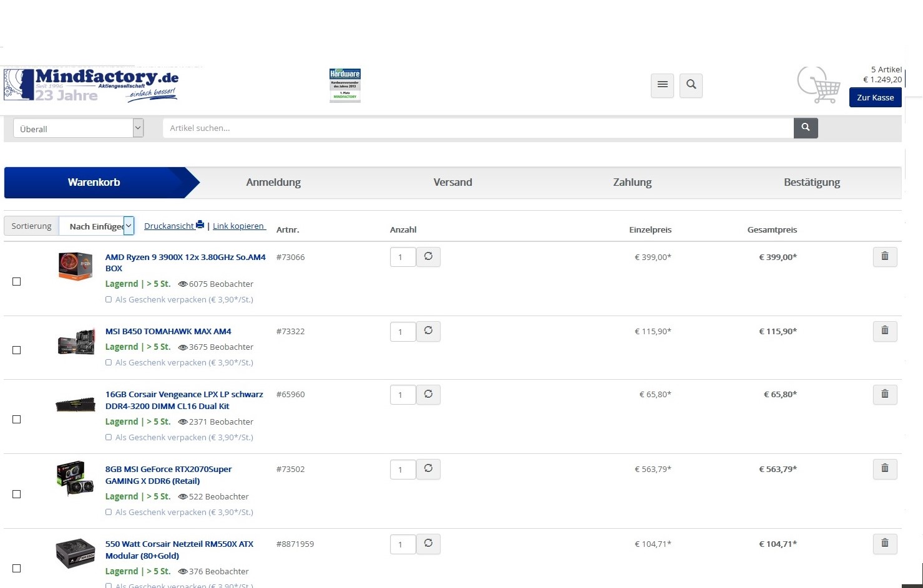Open the shopping cart icon
This screenshot has height=588, width=923.
click(x=819, y=86)
